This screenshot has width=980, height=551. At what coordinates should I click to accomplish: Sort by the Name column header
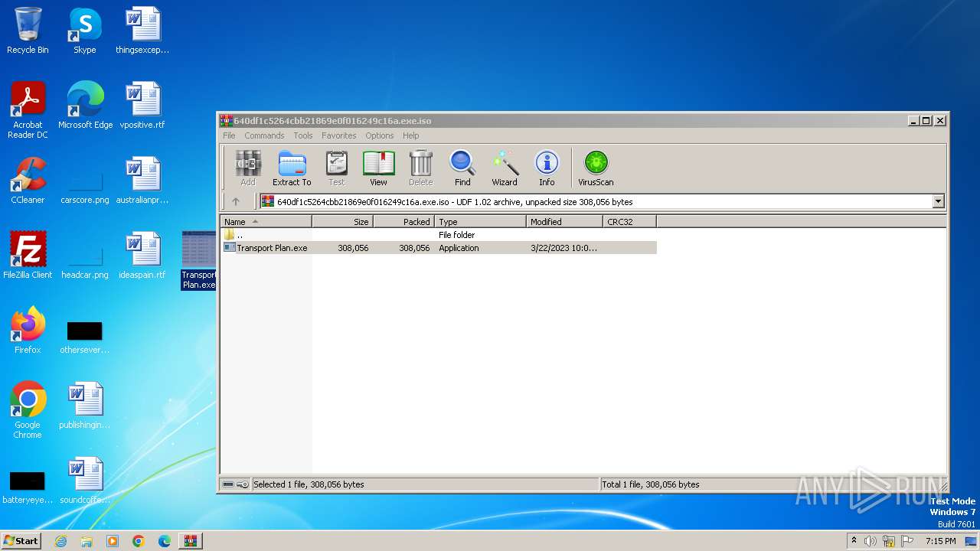click(x=266, y=222)
